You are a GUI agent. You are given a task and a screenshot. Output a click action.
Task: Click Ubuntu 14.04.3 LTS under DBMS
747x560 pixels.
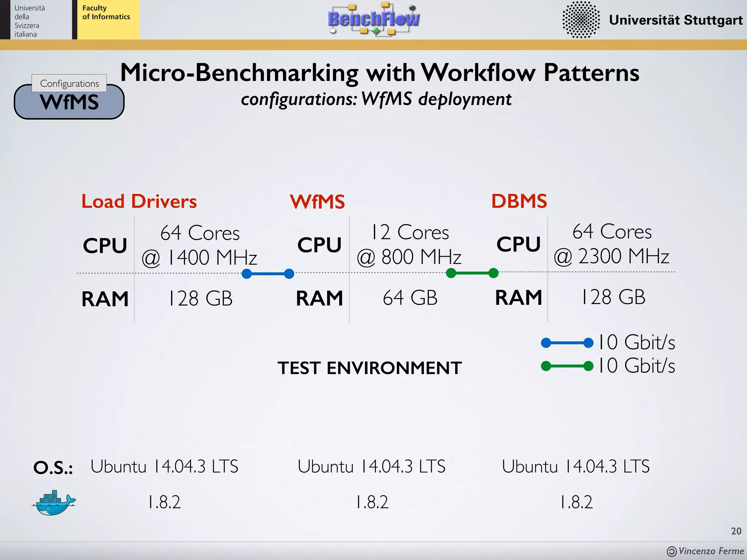576,466
